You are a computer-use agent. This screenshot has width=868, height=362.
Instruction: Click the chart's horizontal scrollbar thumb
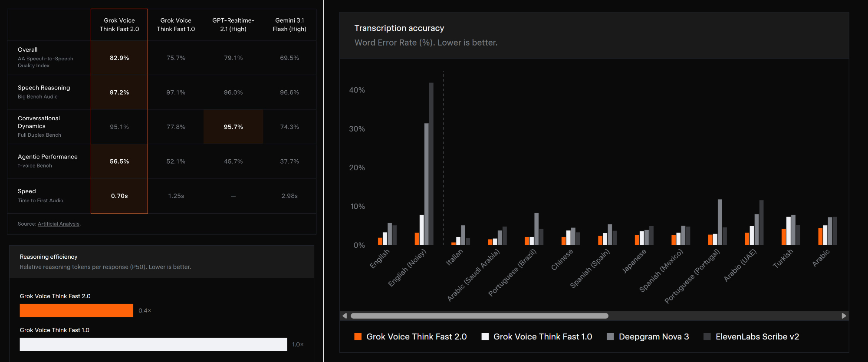coord(479,316)
